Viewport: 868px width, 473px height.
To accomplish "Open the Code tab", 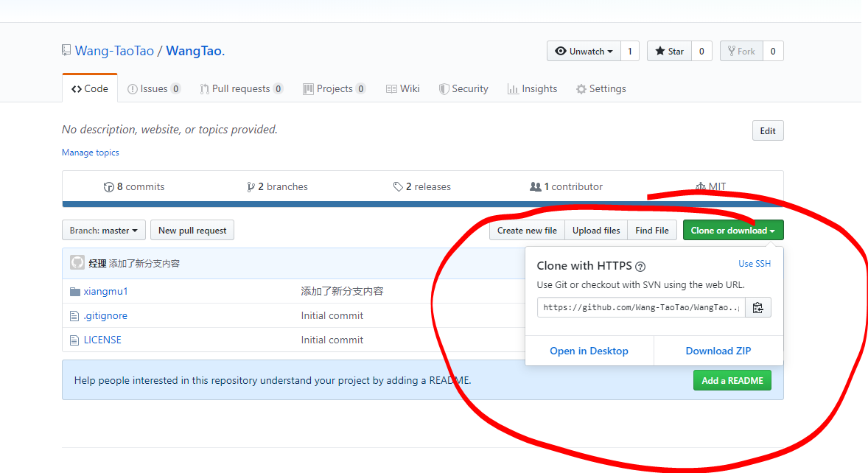I will point(90,88).
